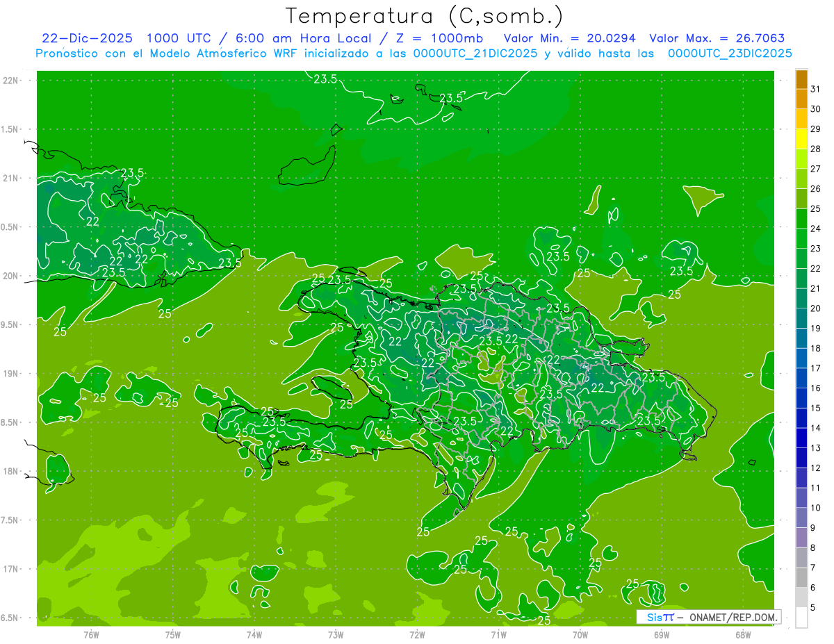Click the legend value "19"

coord(816,329)
